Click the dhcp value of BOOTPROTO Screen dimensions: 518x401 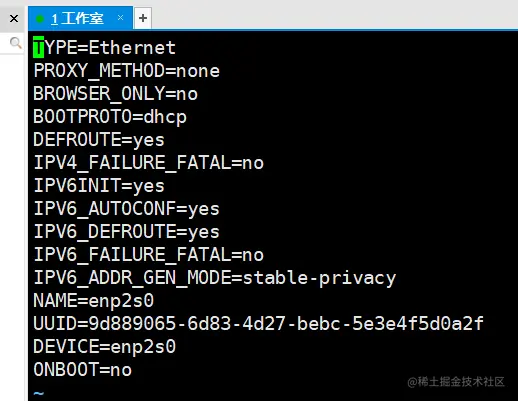(165, 117)
